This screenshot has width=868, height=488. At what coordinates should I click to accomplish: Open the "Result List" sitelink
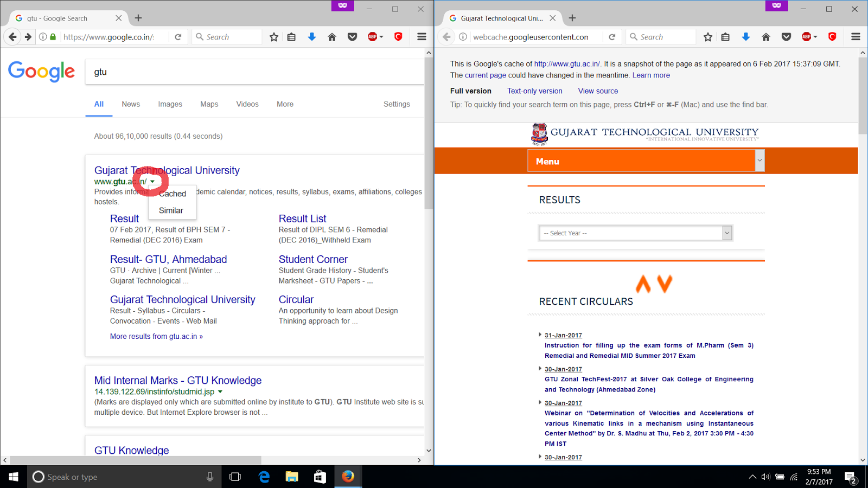pos(302,219)
